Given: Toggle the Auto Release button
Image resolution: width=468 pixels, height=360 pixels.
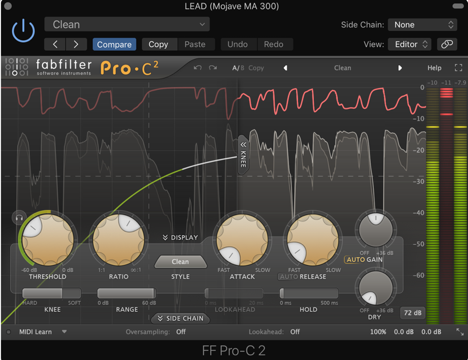Looking at the screenshot, I should (288, 277).
